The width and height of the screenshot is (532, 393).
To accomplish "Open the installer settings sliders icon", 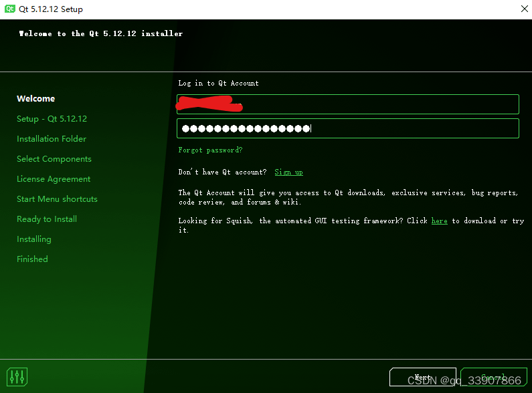I will click(17, 377).
